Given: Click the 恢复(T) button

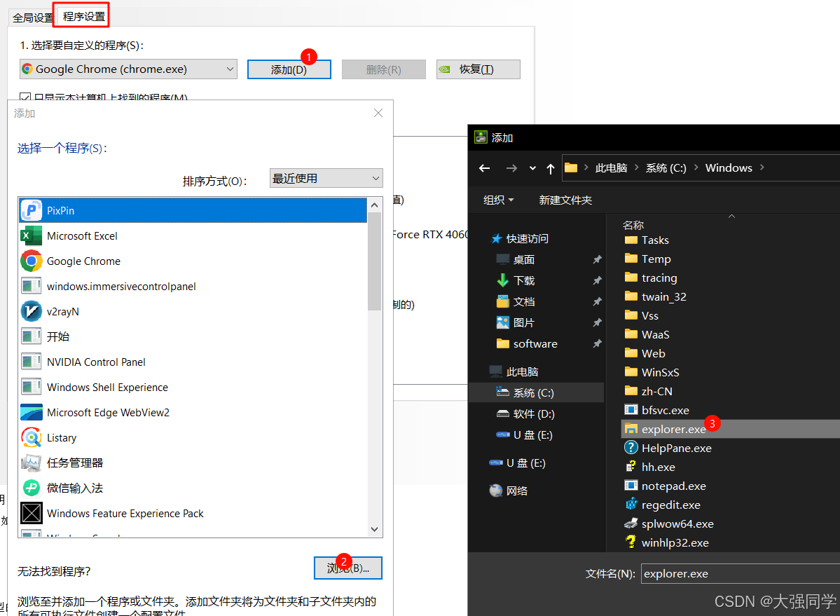Looking at the screenshot, I should tap(478, 69).
